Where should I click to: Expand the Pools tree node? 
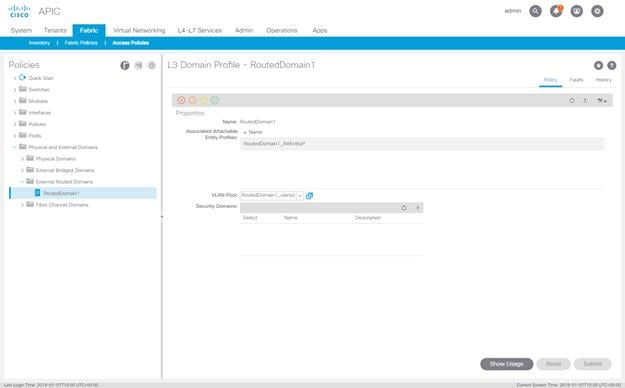tap(15, 136)
